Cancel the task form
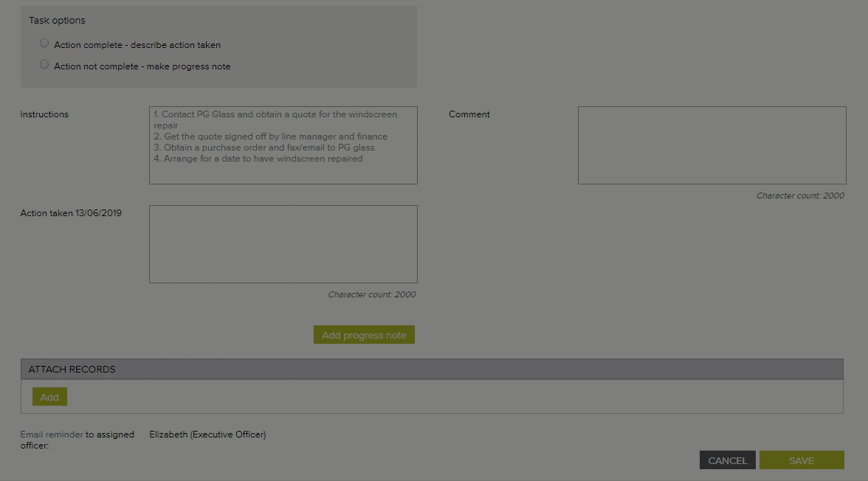This screenshot has width=868, height=481. pos(727,460)
